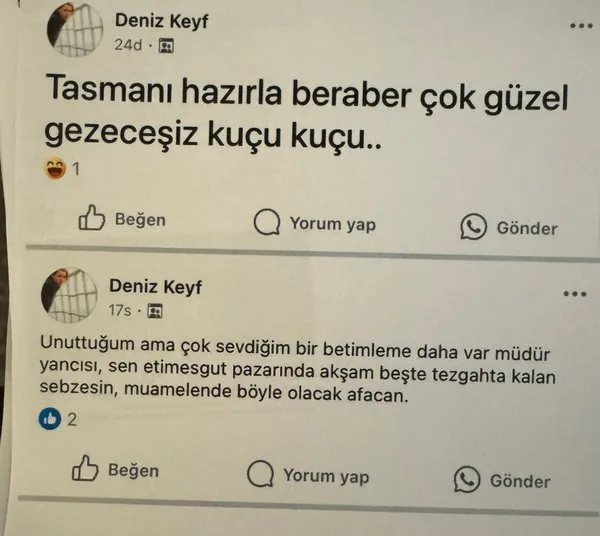Open the three-dot menu on the first post
This screenshot has width=600, height=536.
point(581,26)
